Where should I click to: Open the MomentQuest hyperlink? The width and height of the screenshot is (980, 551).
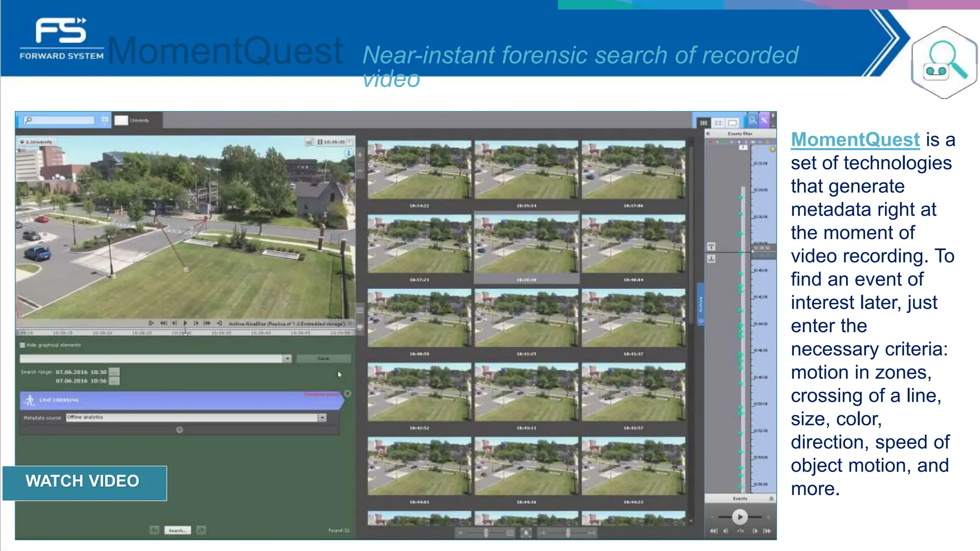tap(855, 140)
